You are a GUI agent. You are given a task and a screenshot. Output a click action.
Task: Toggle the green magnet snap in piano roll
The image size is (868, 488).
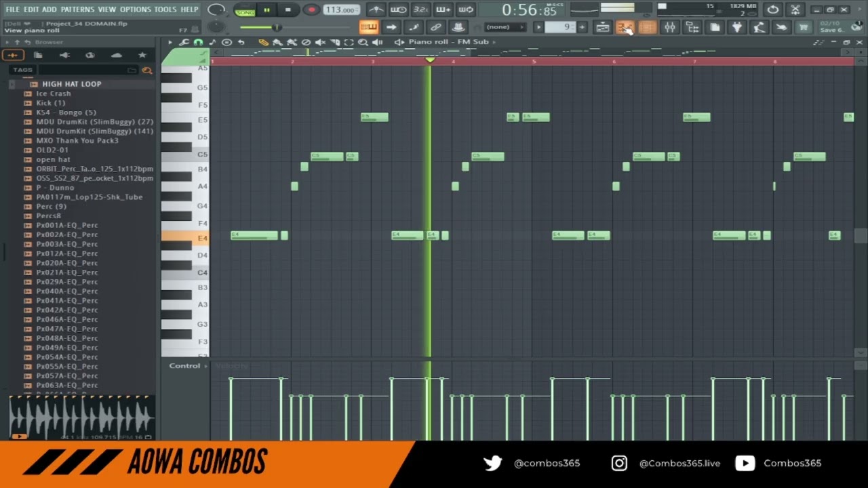pos(198,42)
